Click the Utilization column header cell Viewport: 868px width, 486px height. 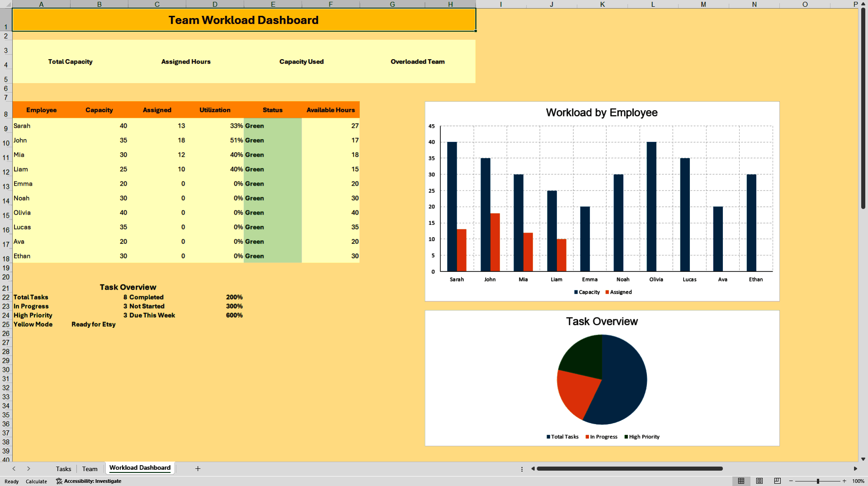click(x=215, y=110)
